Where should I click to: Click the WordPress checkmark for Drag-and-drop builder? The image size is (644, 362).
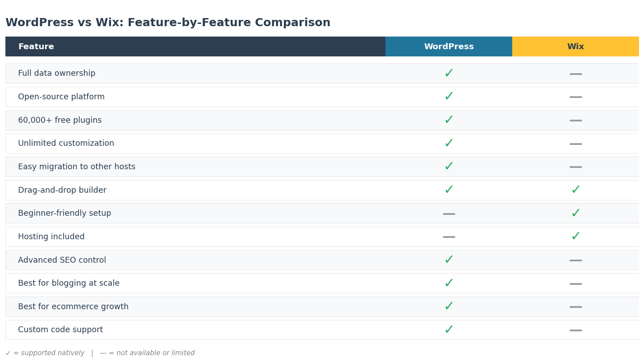(449, 190)
